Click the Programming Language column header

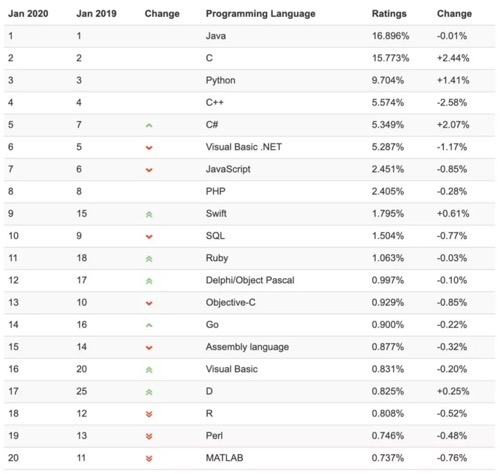coord(260,14)
